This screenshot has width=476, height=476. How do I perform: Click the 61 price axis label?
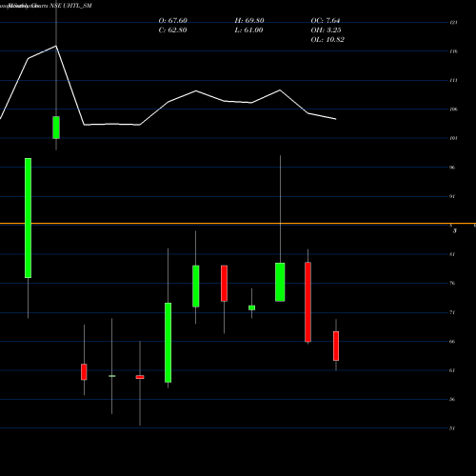click(452, 370)
